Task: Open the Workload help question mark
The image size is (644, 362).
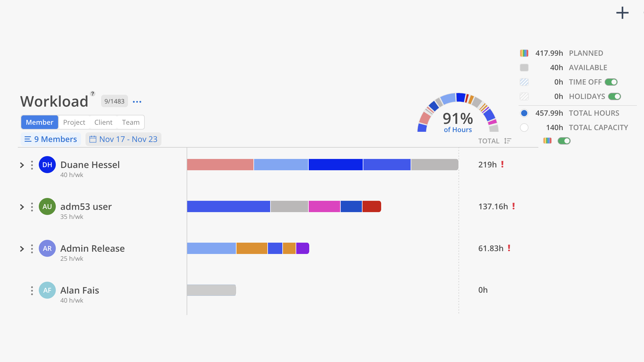Action: [93, 94]
